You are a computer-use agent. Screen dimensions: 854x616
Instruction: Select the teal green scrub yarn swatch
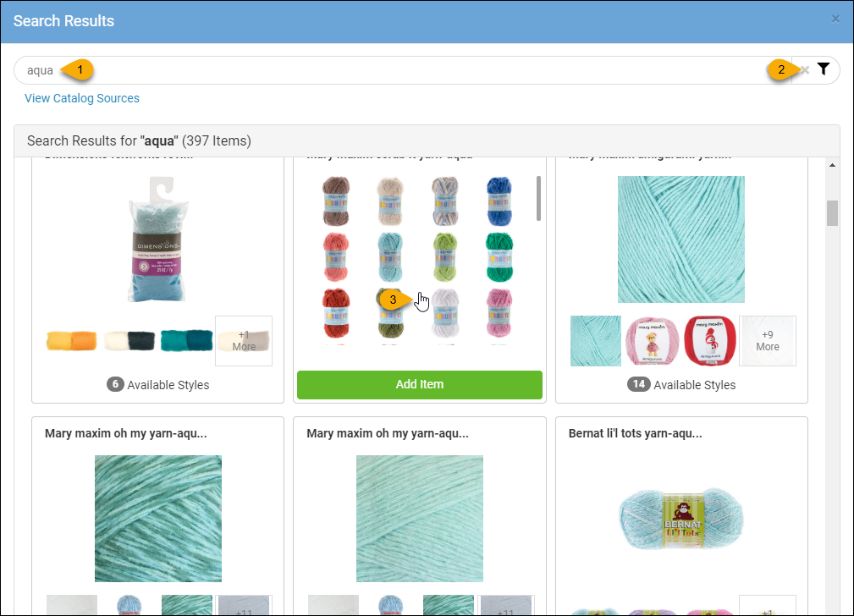coord(499,256)
